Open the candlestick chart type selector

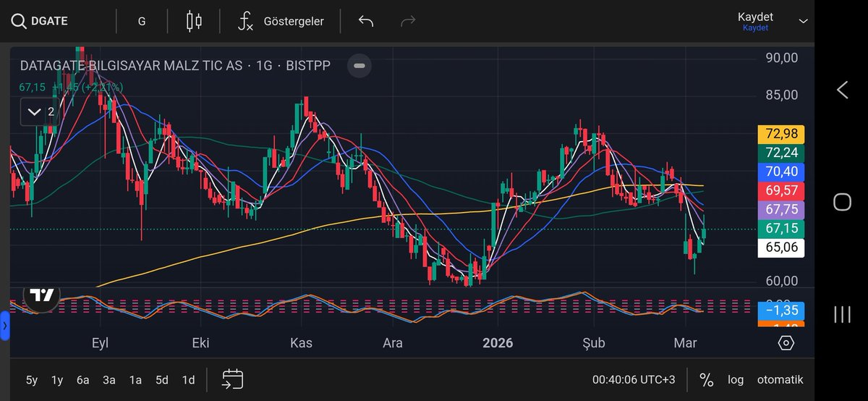(194, 21)
